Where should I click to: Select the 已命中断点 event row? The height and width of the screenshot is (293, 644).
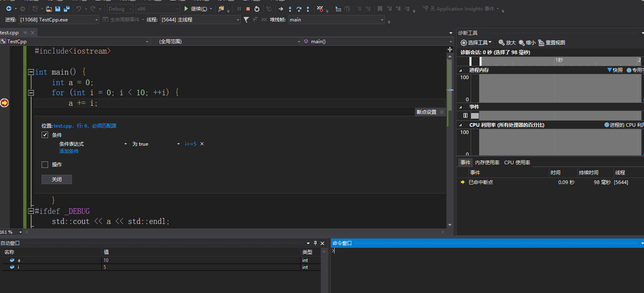tap(551, 182)
